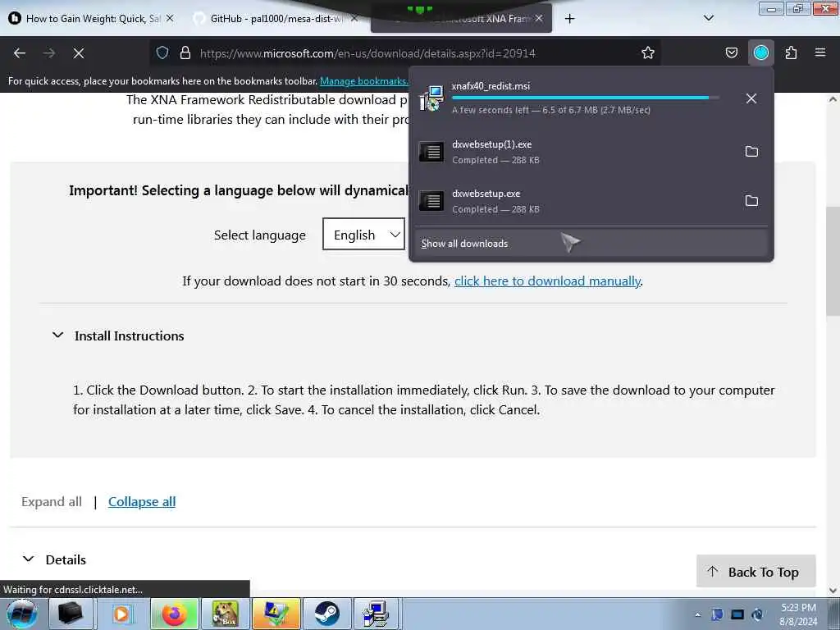
Task: Click the page vertical scrollbar thumb
Action: pos(833,262)
